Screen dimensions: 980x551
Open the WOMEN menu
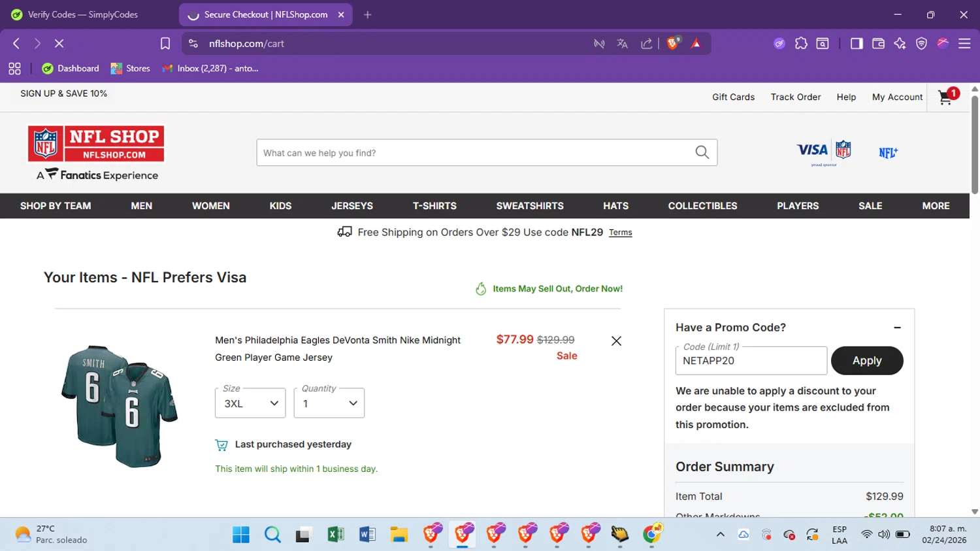(x=210, y=206)
